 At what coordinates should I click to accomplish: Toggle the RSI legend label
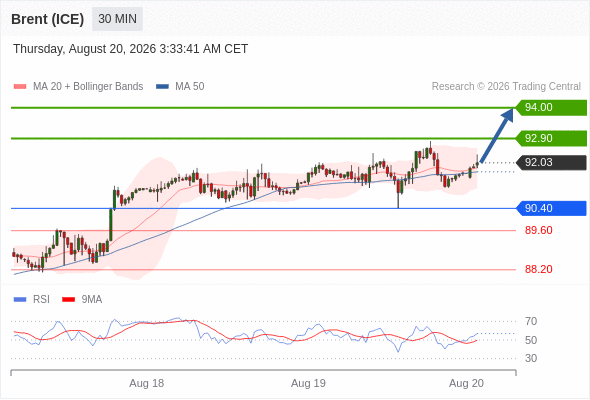(x=41, y=300)
